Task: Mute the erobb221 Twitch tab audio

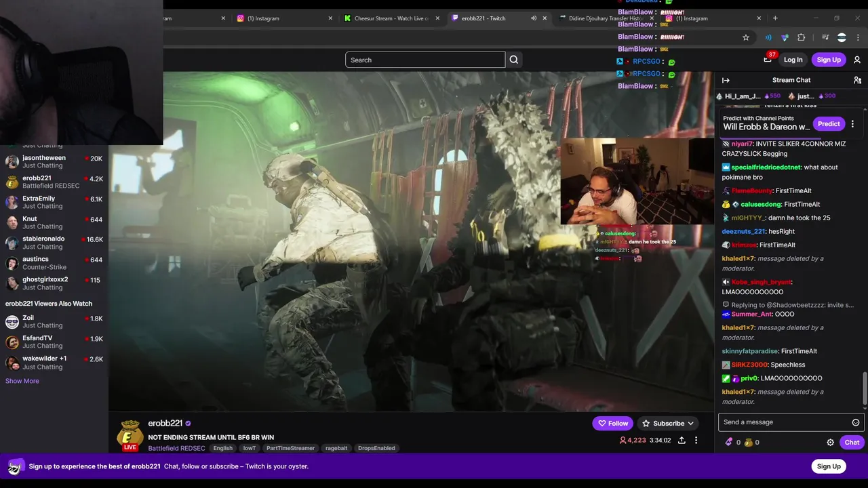Action: (534, 18)
